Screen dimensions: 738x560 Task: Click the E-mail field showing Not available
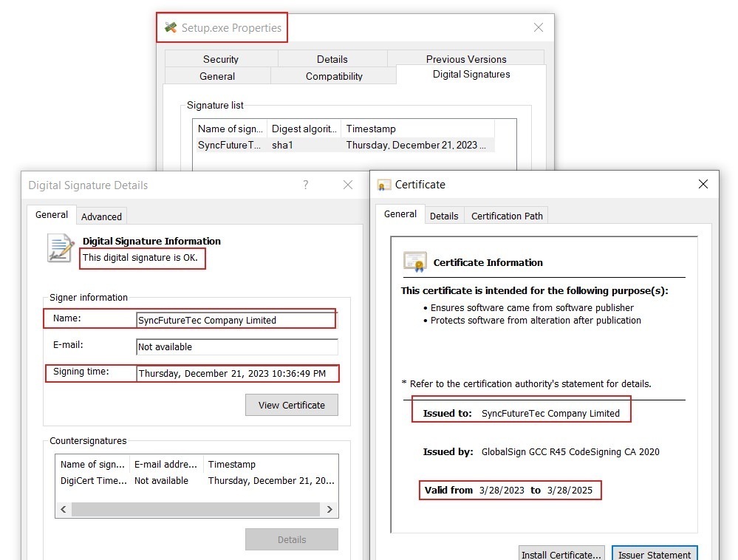(x=236, y=346)
